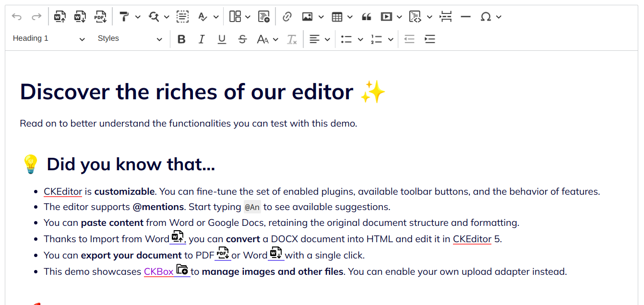
Task: Expand the code block language arrow
Action: [x=429, y=17]
